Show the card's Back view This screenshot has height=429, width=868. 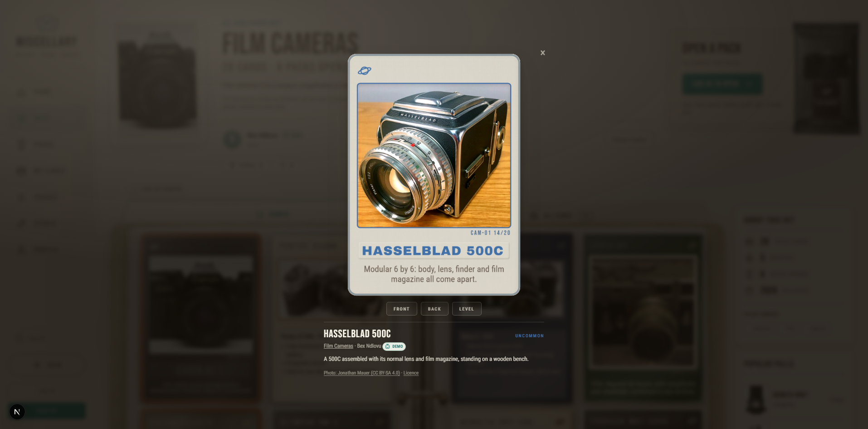point(434,309)
